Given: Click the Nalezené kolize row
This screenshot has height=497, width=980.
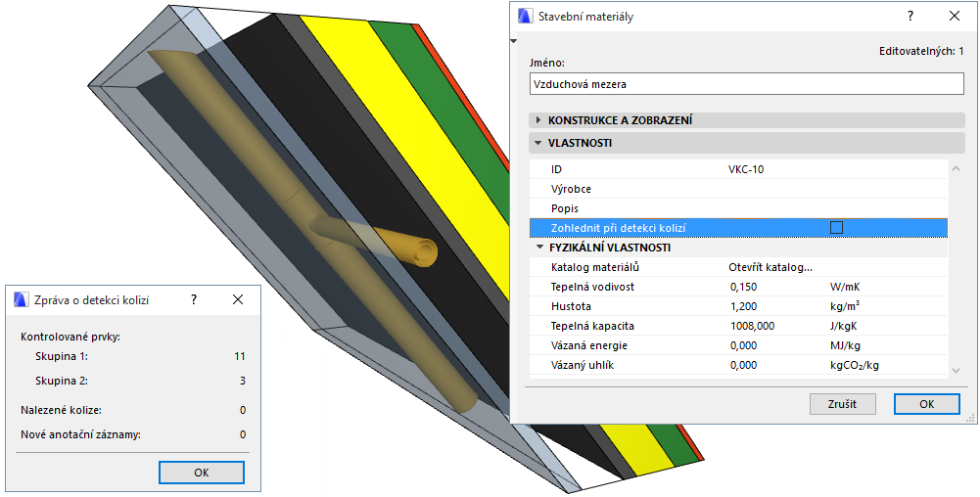Looking at the screenshot, I should 133,410.
